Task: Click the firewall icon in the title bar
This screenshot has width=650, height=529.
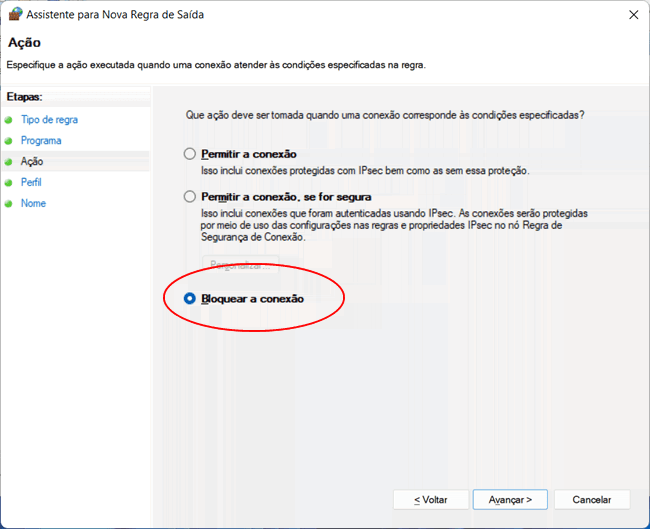Action: tap(14, 15)
